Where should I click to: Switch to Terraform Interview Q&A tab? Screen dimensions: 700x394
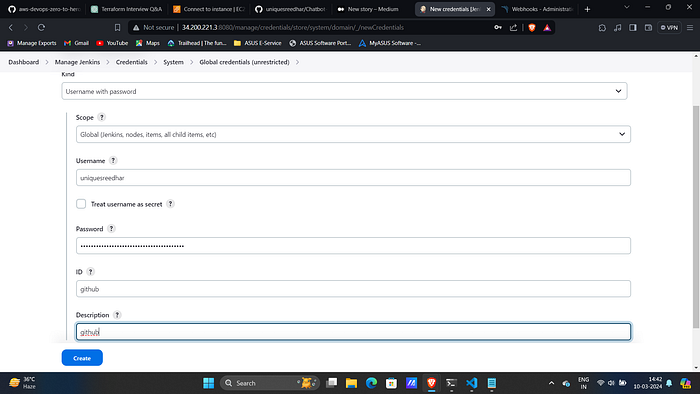[x=127, y=9]
